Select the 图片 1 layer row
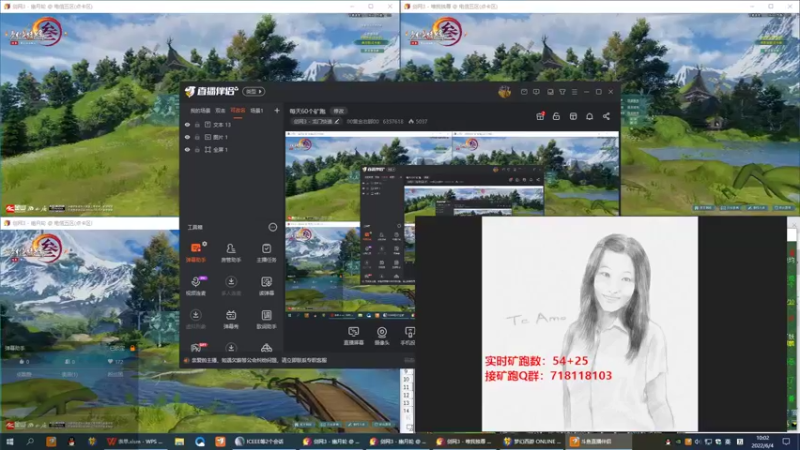This screenshot has width=800, height=450. [x=231, y=137]
